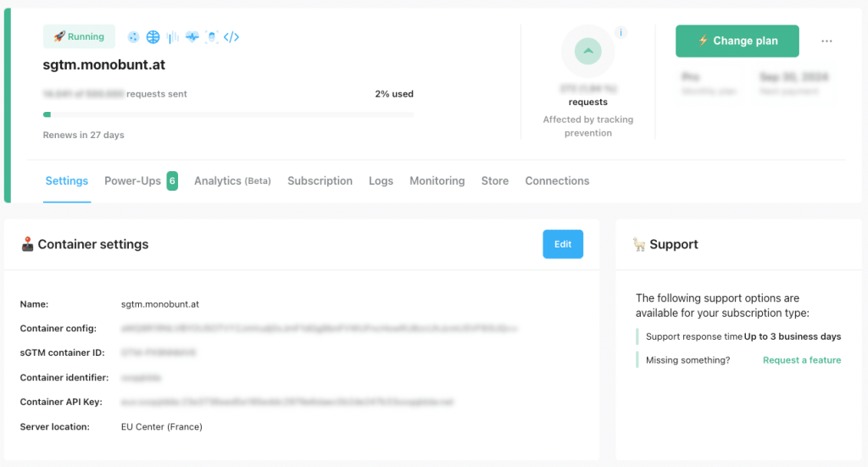Click the Container settings heading
The image size is (868, 467).
click(x=93, y=244)
